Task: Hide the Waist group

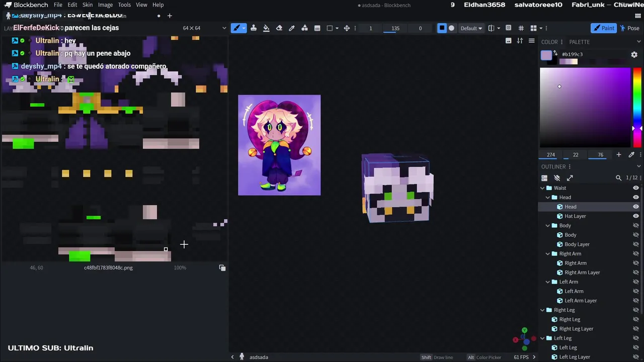Action: click(635, 188)
